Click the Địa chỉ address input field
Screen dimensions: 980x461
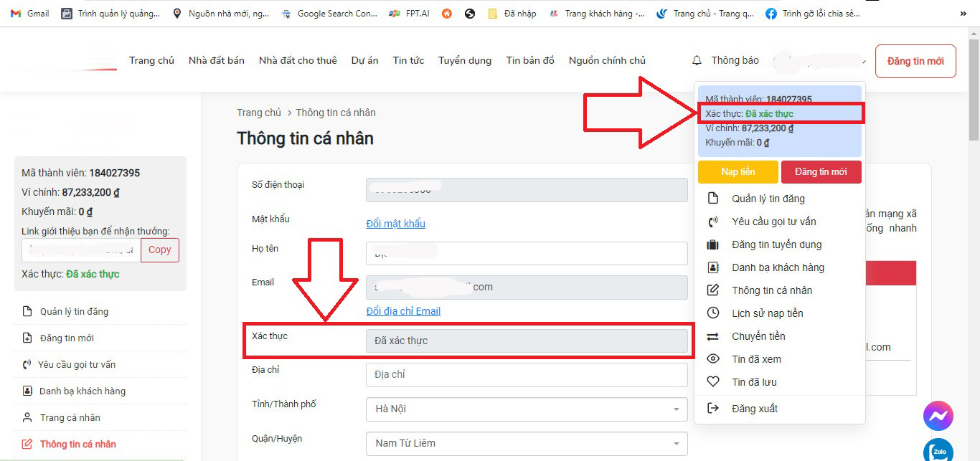(526, 374)
